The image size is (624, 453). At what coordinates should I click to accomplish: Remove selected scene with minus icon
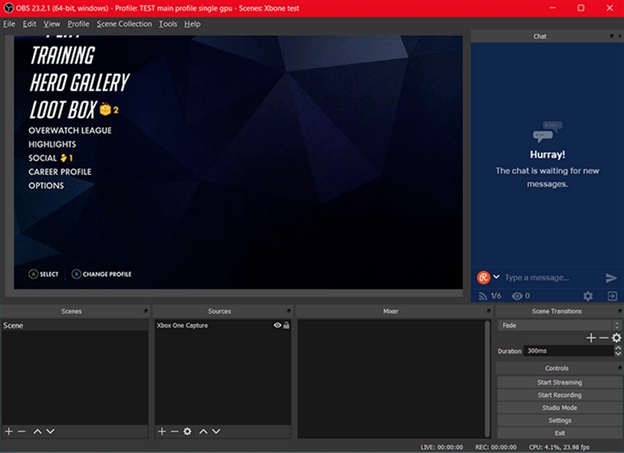coord(21,432)
